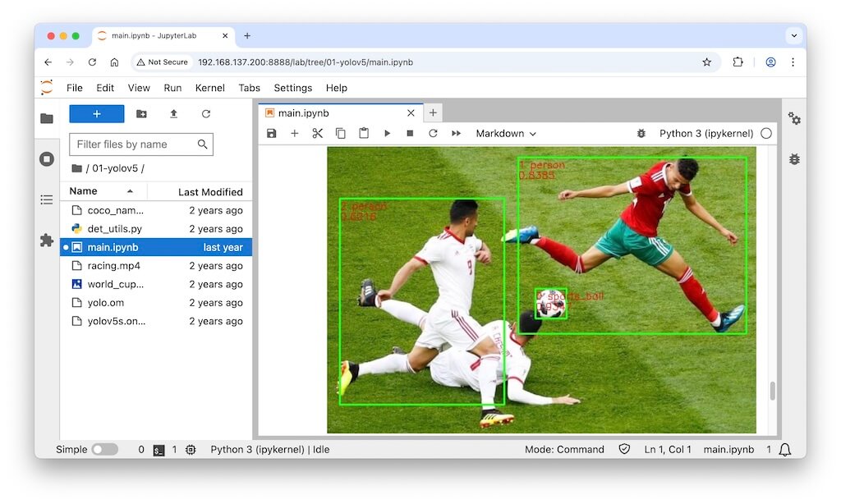This screenshot has height=504, width=841.
Task: Open det_utils.py in the file browser
Action: [114, 229]
